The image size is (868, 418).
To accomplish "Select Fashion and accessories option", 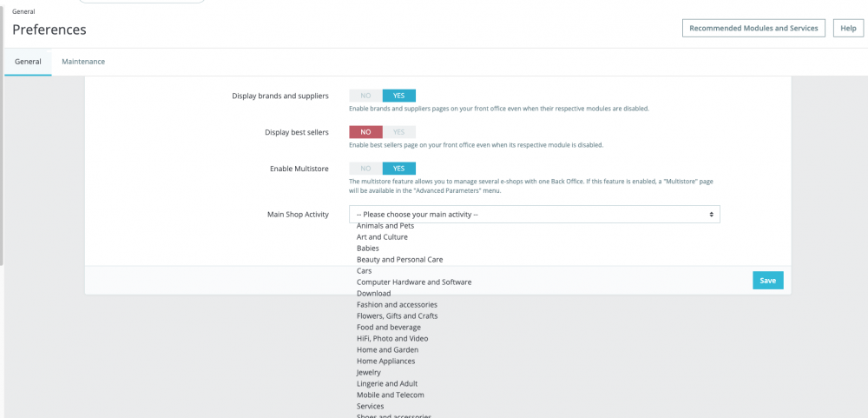I will [397, 305].
